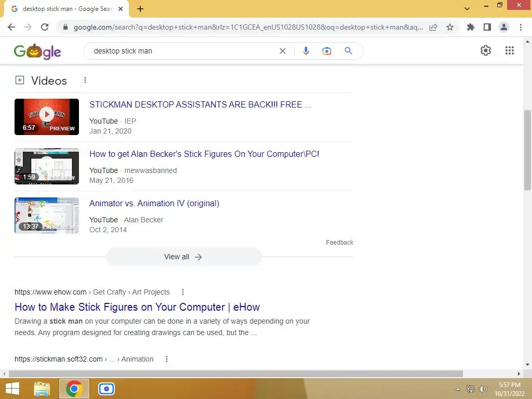Open How to Make Stick Figures eHow link
The image size is (532, 399).
tap(137, 307)
